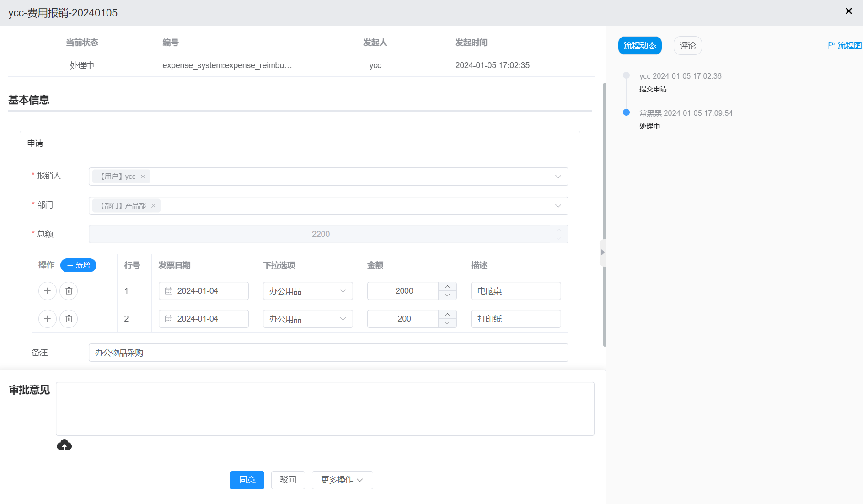The image size is (863, 504).
Task: Click the 流程图 flag icon
Action: [831, 45]
